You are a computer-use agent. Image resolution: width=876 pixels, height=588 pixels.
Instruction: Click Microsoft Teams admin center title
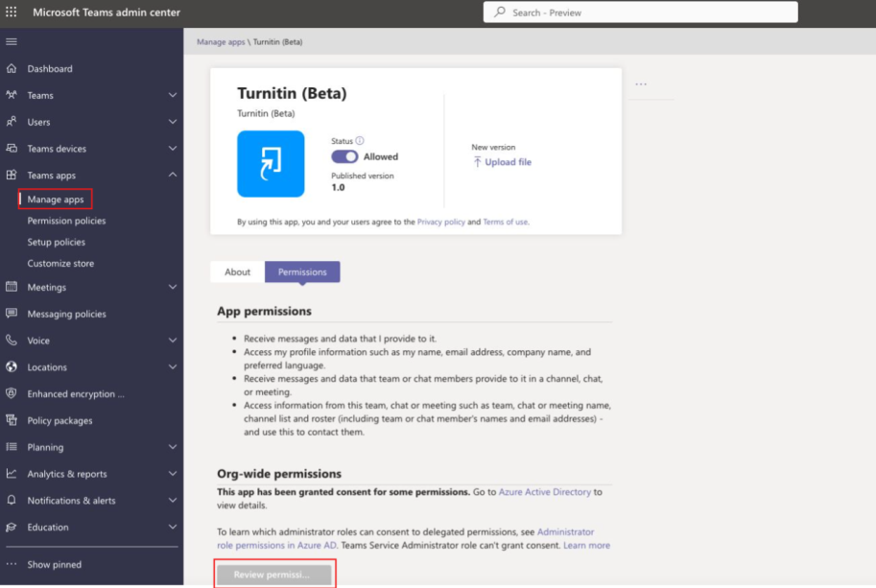point(107,12)
